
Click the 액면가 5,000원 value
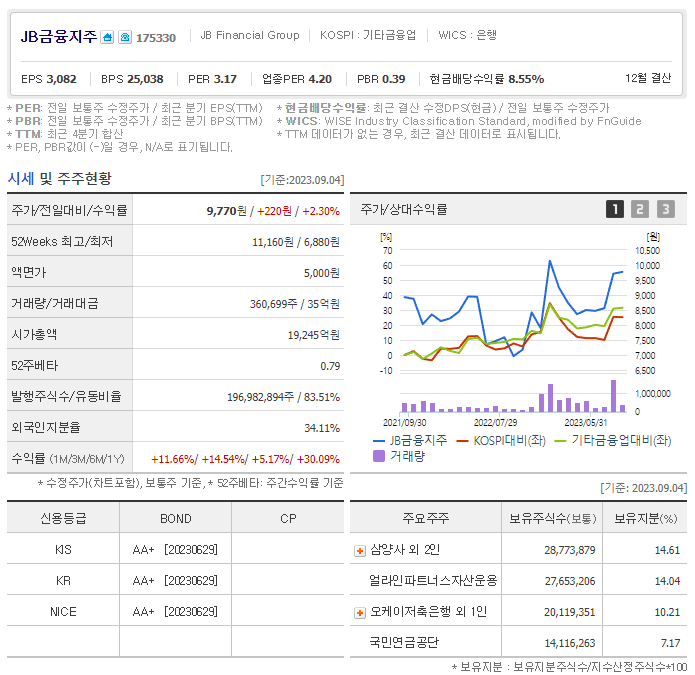(321, 273)
